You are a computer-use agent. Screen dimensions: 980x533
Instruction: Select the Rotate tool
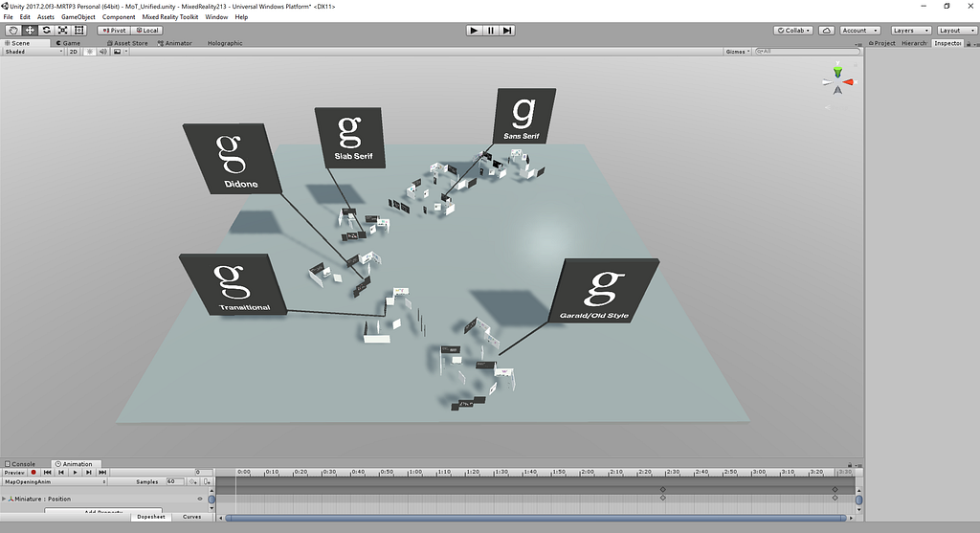click(x=46, y=30)
